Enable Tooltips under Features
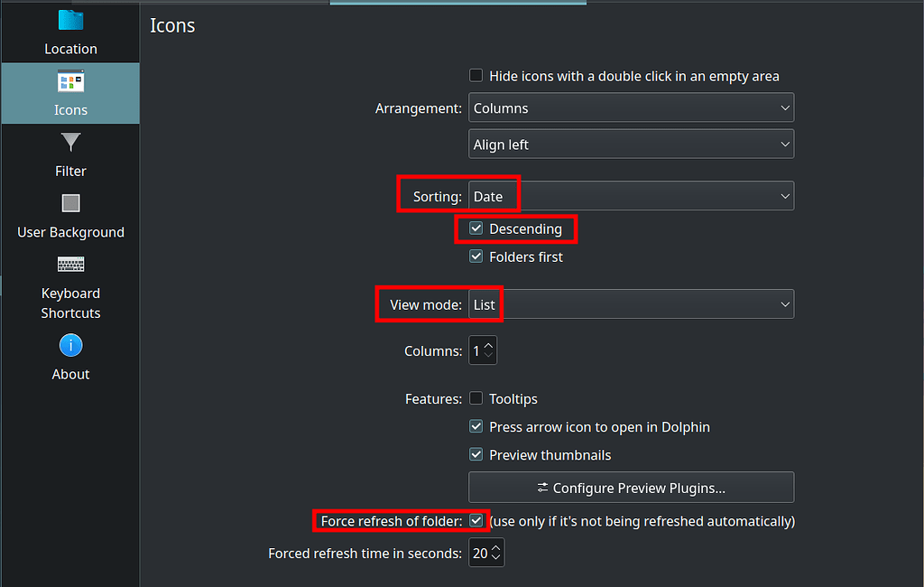 tap(476, 398)
